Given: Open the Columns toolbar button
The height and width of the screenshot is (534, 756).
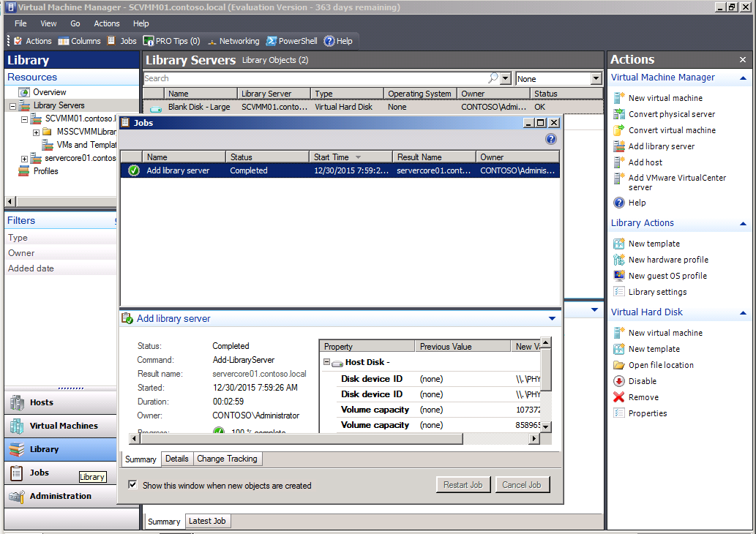Looking at the screenshot, I should (x=79, y=41).
